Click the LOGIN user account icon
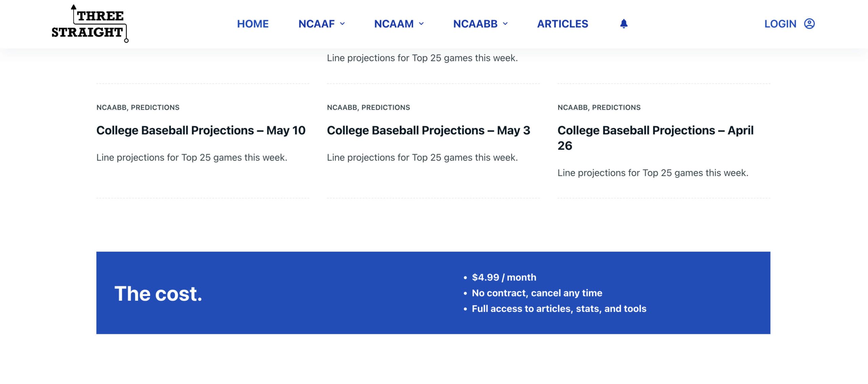This screenshot has width=868, height=384. (x=809, y=24)
